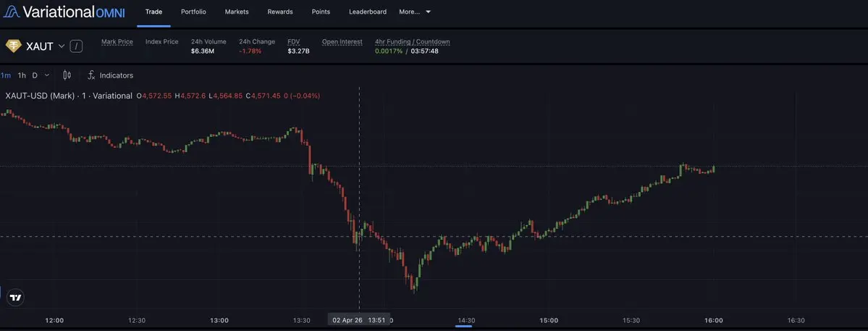Open the Points tab
Viewport: 868px width, 331px height.
pos(321,12)
